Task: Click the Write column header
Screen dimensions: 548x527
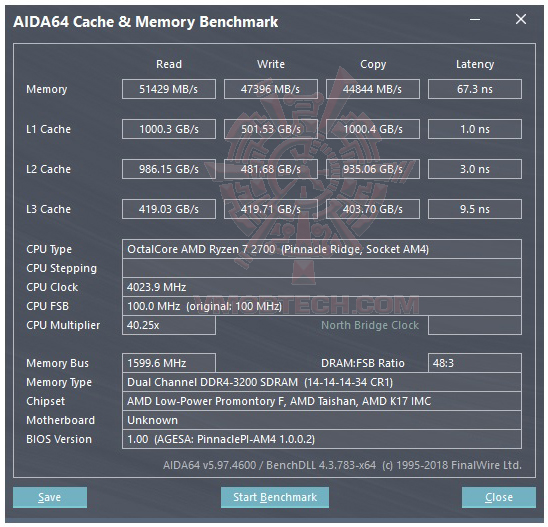Action: 271,64
